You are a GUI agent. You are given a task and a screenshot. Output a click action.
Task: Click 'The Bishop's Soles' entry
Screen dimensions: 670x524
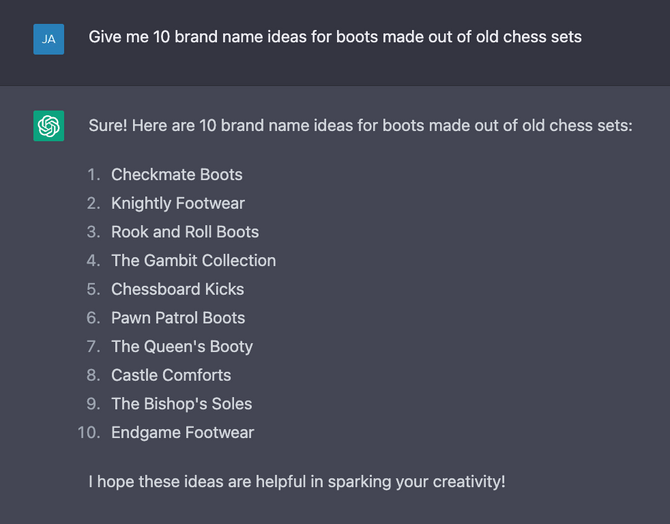tap(182, 404)
